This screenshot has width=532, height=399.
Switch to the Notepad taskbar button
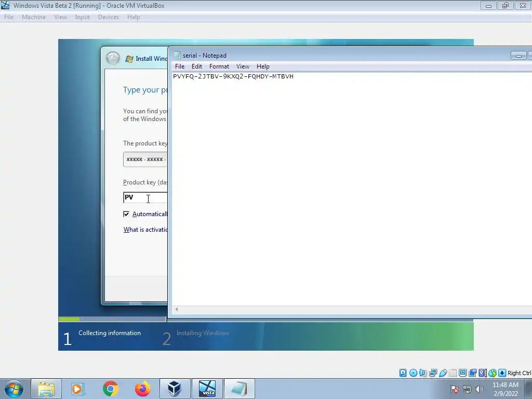(239, 389)
